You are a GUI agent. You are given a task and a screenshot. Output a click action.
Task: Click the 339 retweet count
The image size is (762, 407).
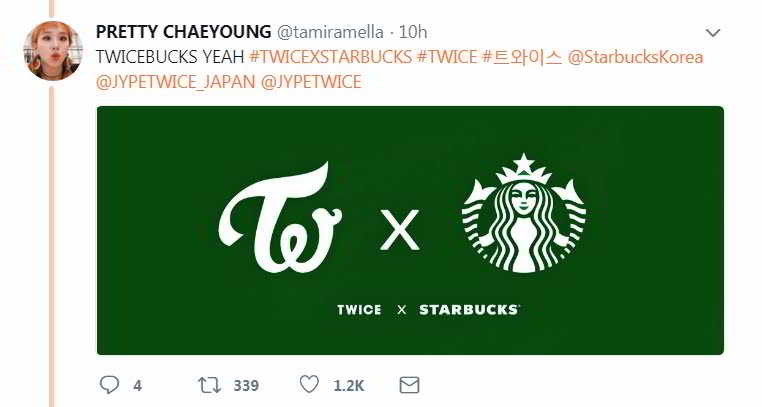point(246,386)
